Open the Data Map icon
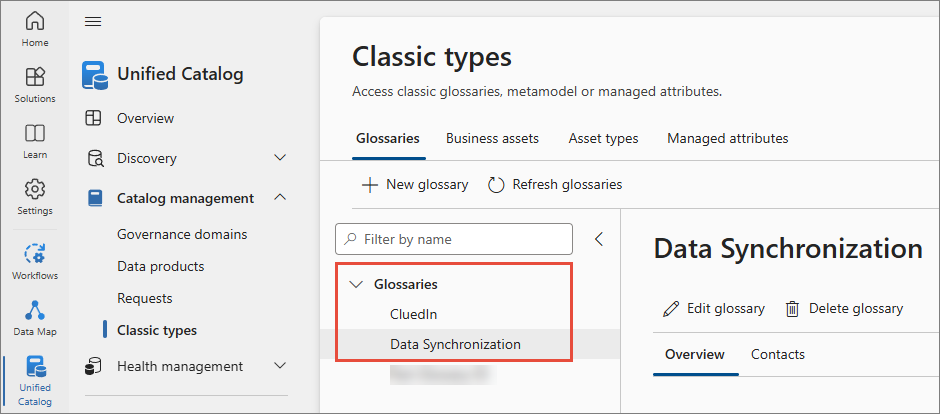Viewport: 940px width, 414px height. click(x=35, y=310)
